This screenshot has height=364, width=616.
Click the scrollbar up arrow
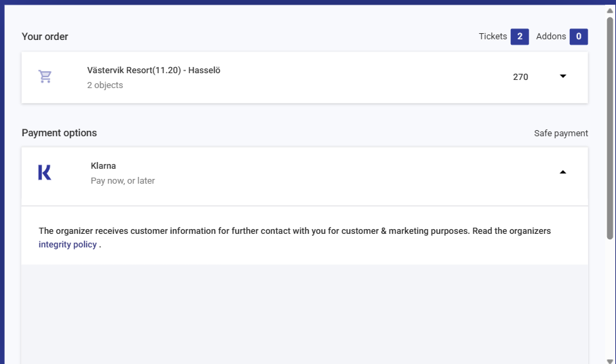[x=610, y=11]
